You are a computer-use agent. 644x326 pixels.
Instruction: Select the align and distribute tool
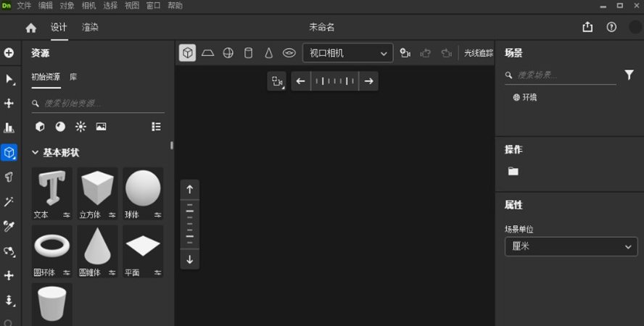pyautogui.click(x=9, y=128)
